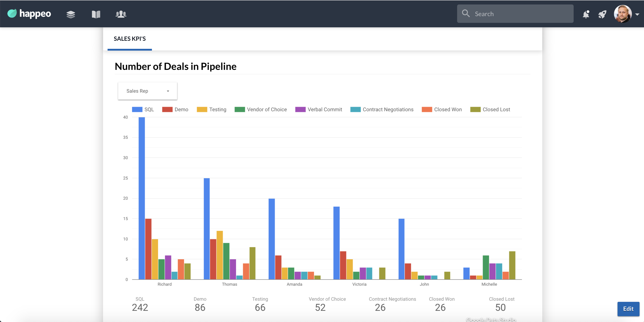Expand the profile menu arrow

[637, 15]
